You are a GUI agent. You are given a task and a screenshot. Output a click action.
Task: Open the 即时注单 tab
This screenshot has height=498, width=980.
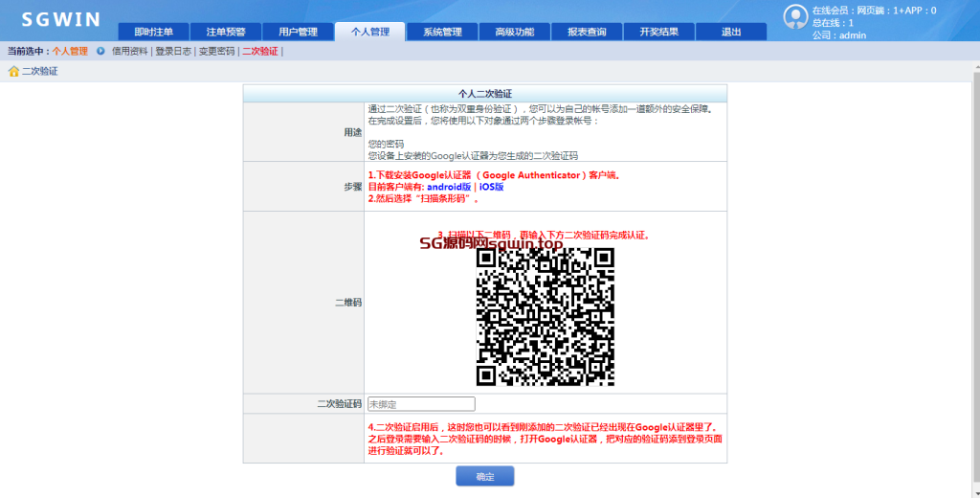coord(153,32)
